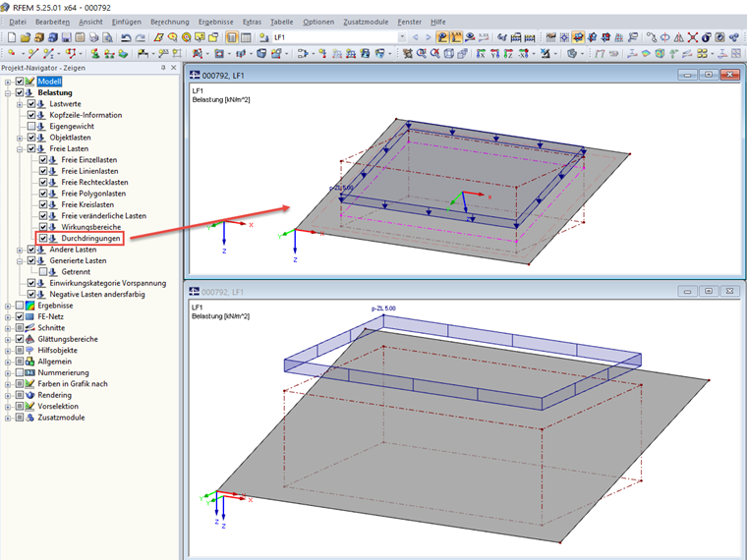
Task: Open print preview magnifier icon
Action: pyautogui.click(x=108, y=37)
